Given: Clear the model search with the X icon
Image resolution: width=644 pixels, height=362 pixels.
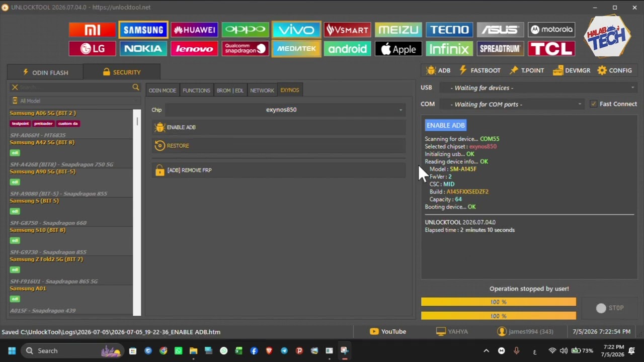Looking at the screenshot, I should point(15,87).
